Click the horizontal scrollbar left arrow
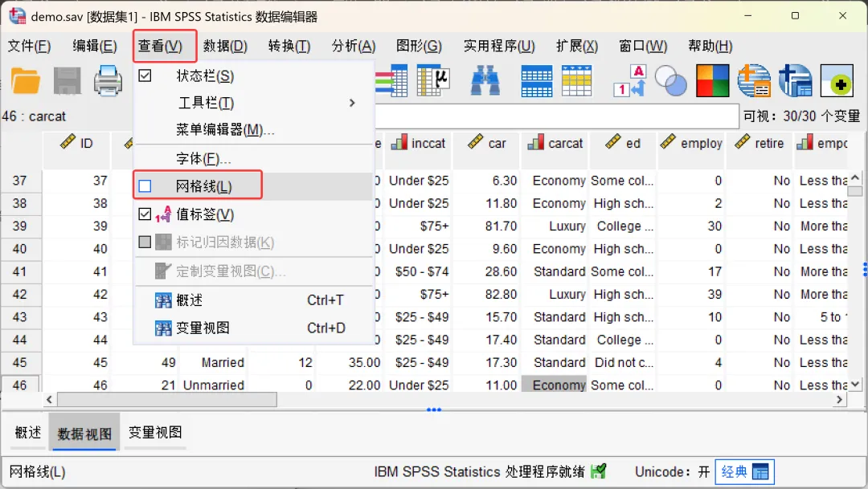Image resolution: width=868 pixels, height=489 pixels. point(49,399)
